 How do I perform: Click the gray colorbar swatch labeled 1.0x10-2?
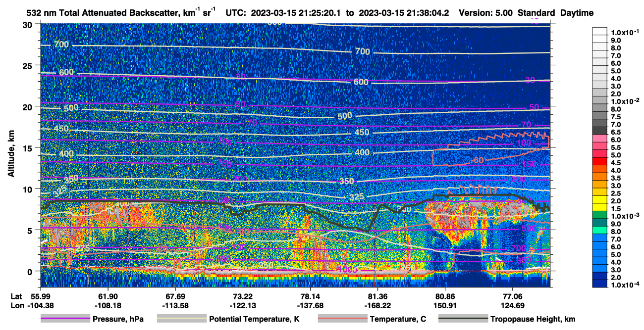(600, 99)
